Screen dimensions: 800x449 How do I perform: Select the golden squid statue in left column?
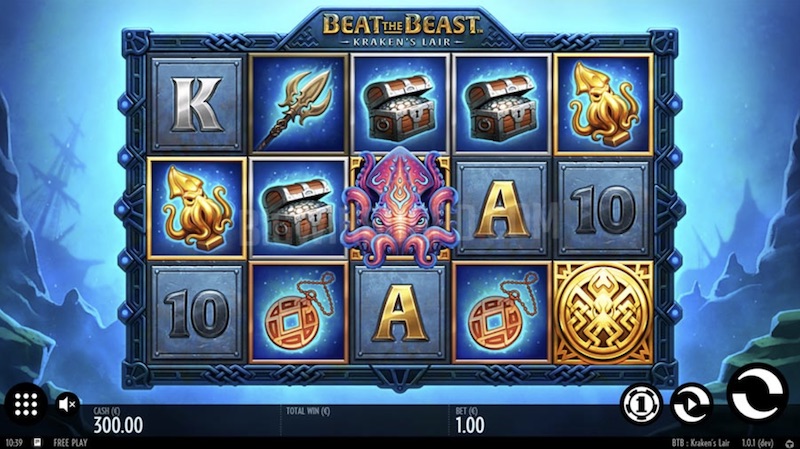click(x=197, y=208)
